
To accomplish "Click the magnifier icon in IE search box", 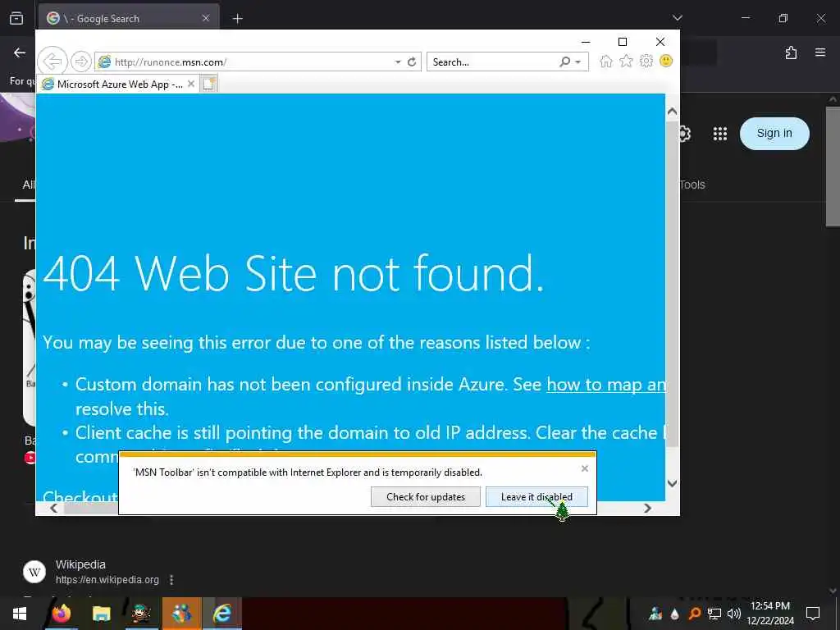I will tap(564, 62).
